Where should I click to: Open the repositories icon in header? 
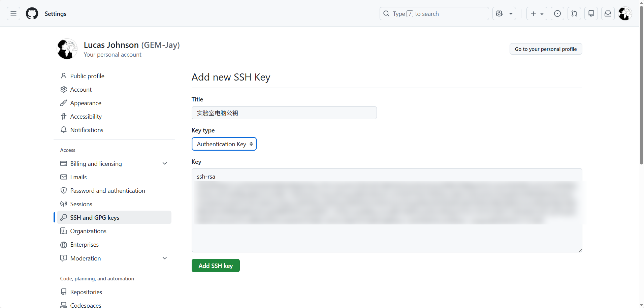(591, 13)
